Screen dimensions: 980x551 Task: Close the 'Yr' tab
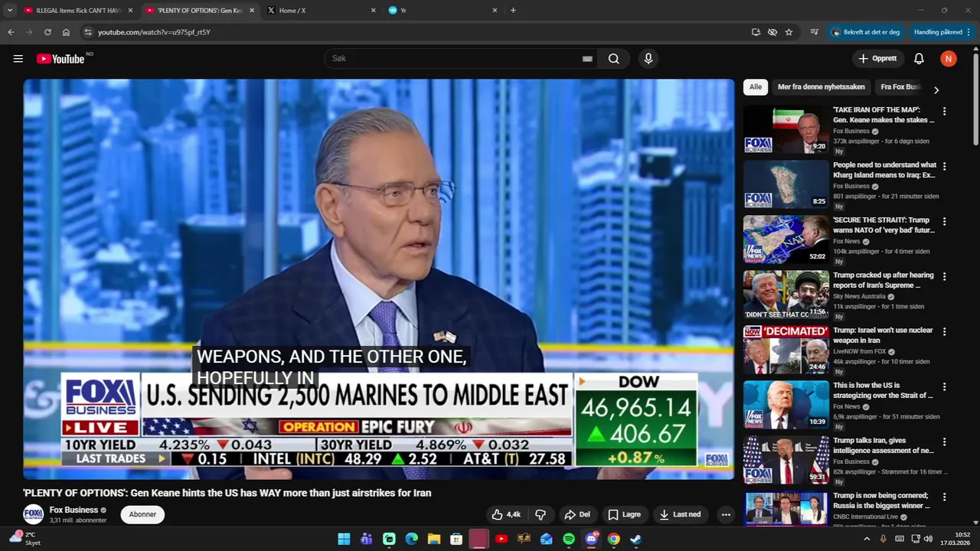[495, 10]
